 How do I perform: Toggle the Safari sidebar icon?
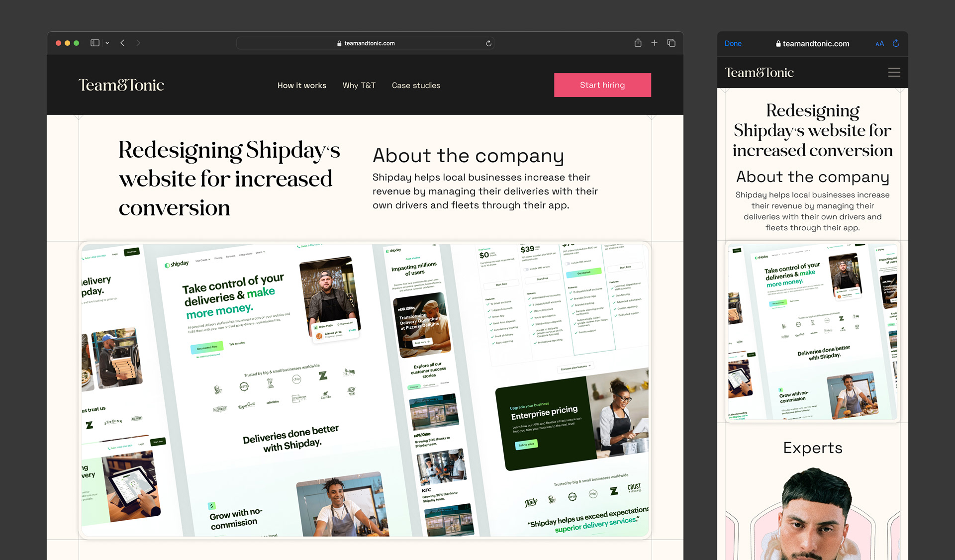tap(95, 43)
